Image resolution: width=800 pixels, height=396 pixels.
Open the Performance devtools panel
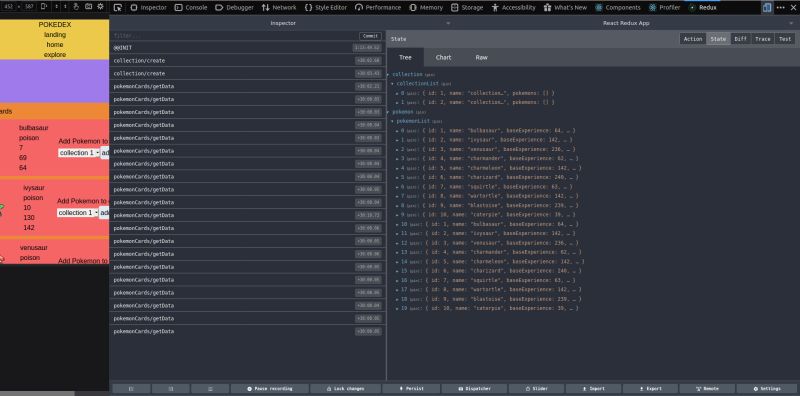coord(377,8)
